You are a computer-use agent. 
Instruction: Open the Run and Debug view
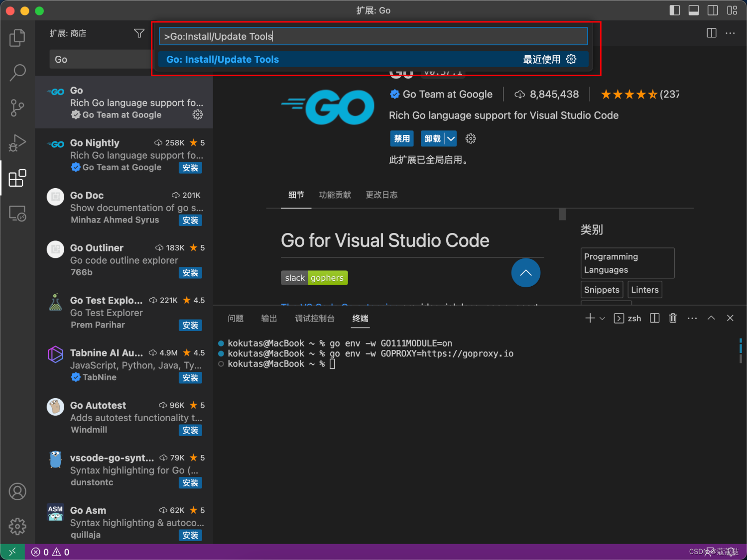(x=17, y=143)
